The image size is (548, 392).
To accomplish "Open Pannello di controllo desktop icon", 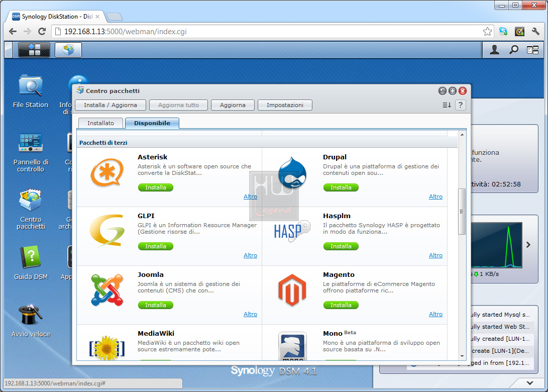I will click(x=31, y=143).
